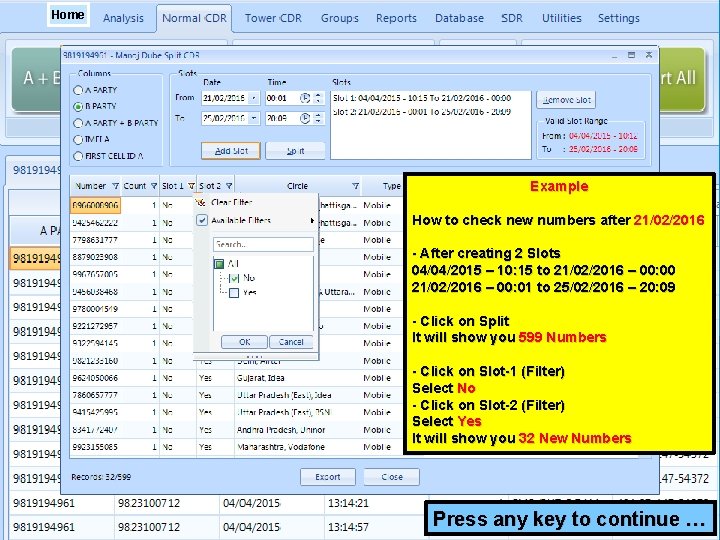Open the Utilities tab
Image resolution: width=720 pixels, height=540 pixels.
(562, 18)
